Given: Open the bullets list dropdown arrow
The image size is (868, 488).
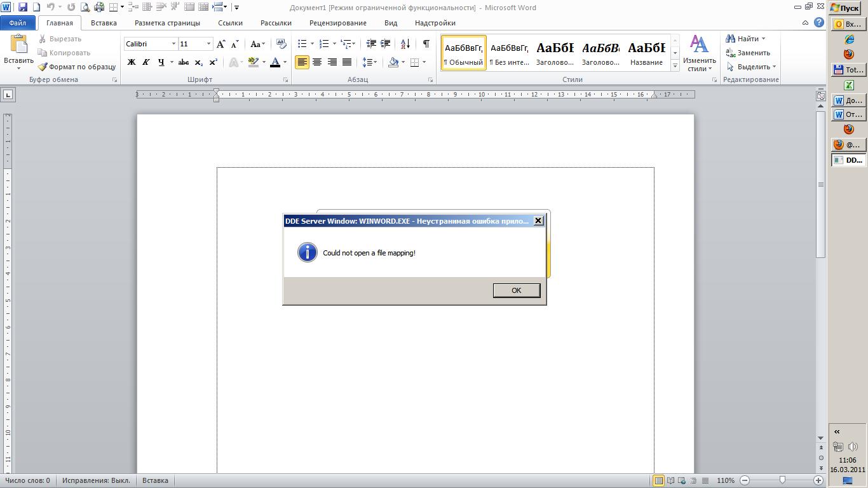Looking at the screenshot, I should pos(312,44).
